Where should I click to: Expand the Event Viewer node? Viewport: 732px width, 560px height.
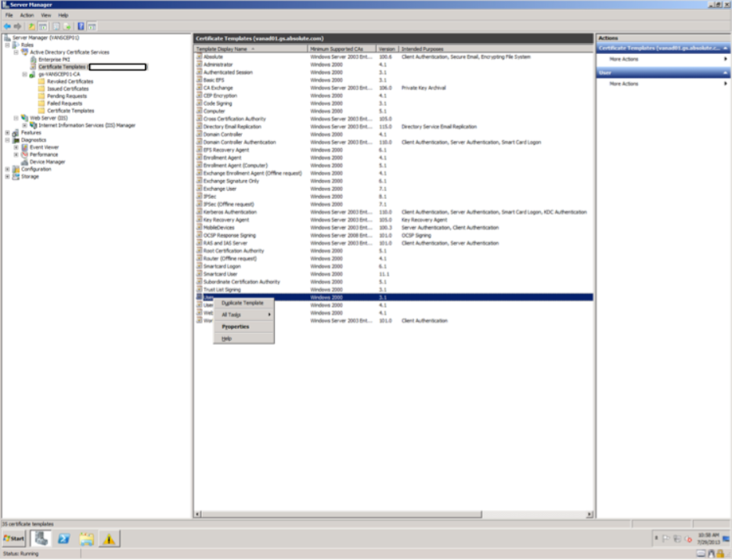point(16,147)
